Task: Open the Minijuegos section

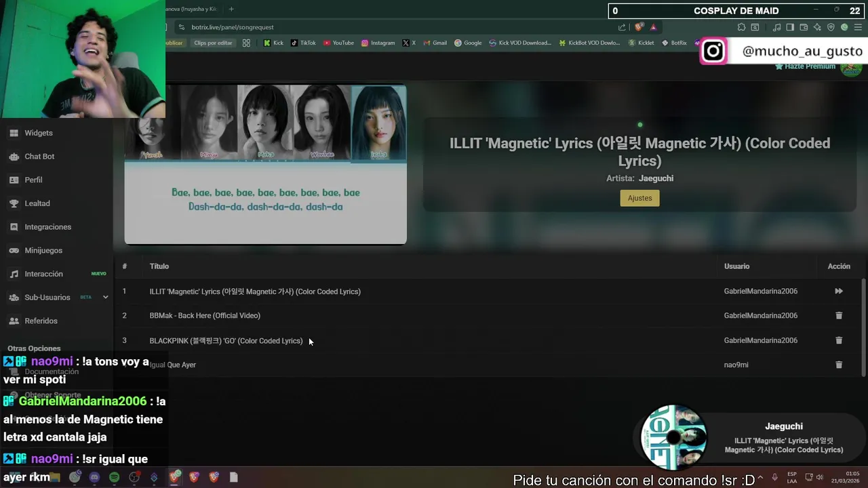Action: [x=43, y=251]
